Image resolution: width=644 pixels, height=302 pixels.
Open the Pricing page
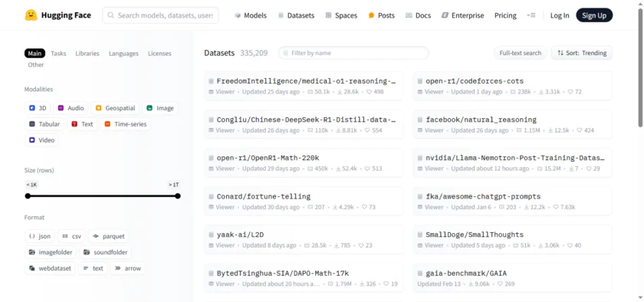tap(505, 15)
